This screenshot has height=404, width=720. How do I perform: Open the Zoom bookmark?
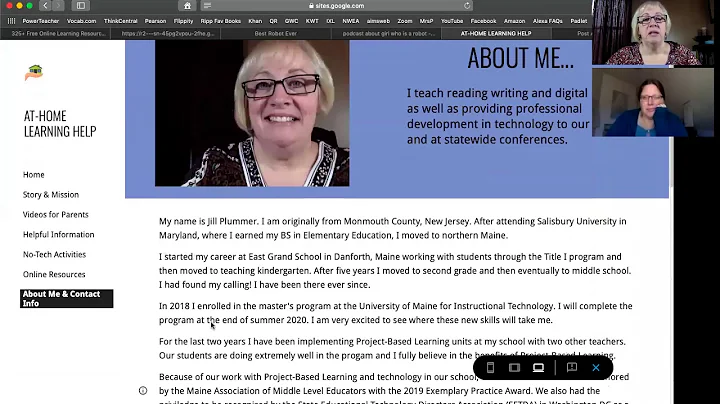pyautogui.click(x=405, y=21)
